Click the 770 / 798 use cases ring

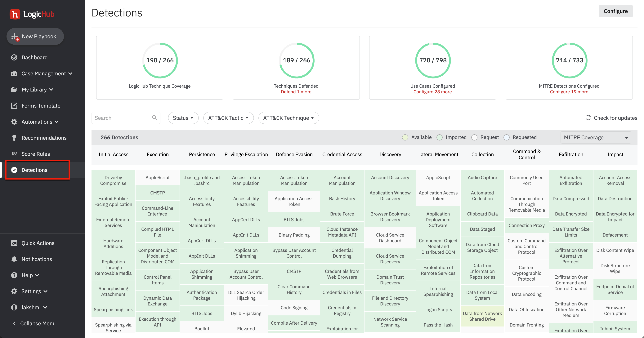coord(433,60)
